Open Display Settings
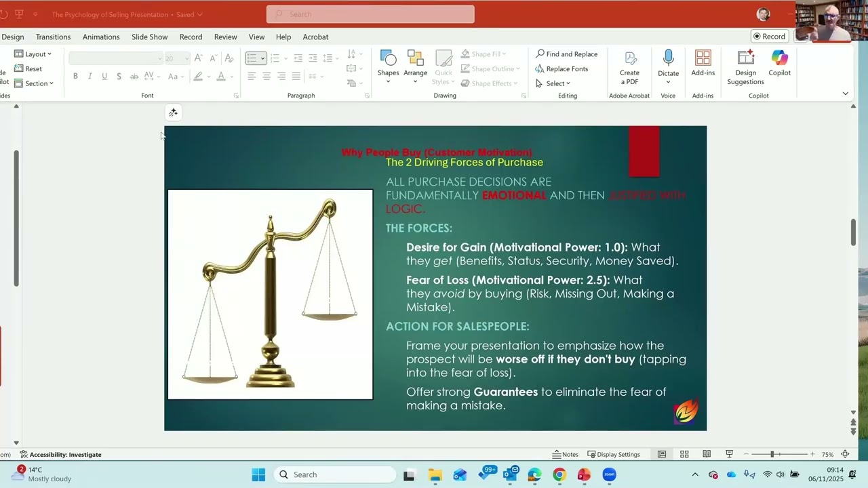868x488 pixels. pyautogui.click(x=613, y=454)
